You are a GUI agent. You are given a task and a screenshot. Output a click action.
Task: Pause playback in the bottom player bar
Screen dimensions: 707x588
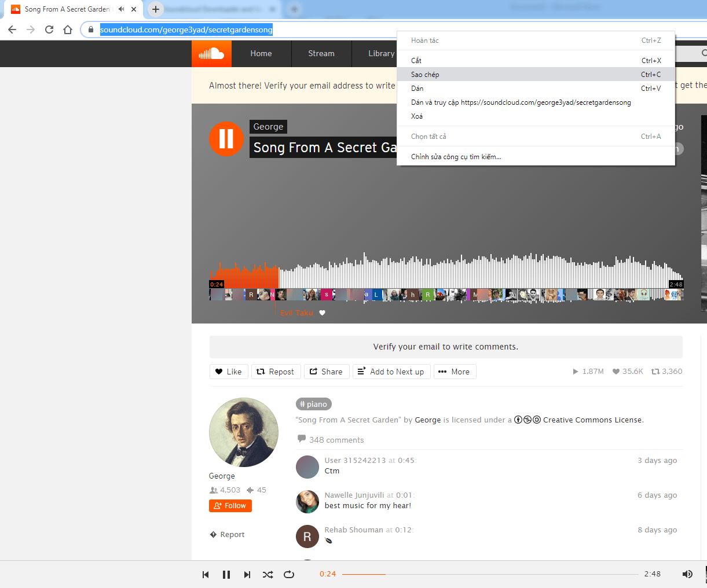226,574
